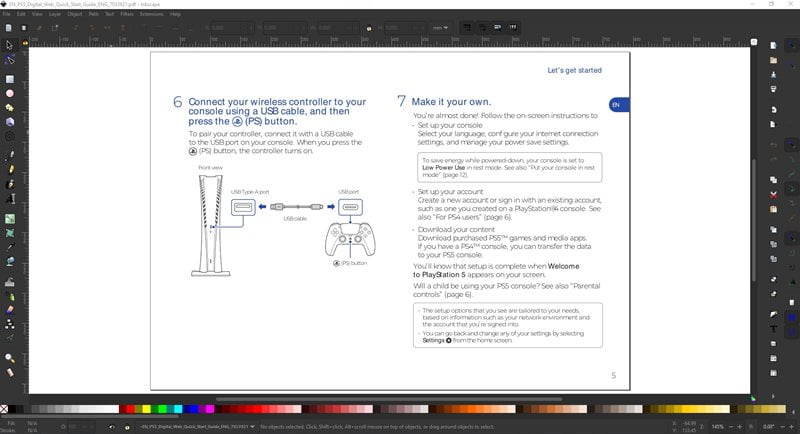Open the Filters menu
The width and height of the screenshot is (800, 434).
click(127, 14)
